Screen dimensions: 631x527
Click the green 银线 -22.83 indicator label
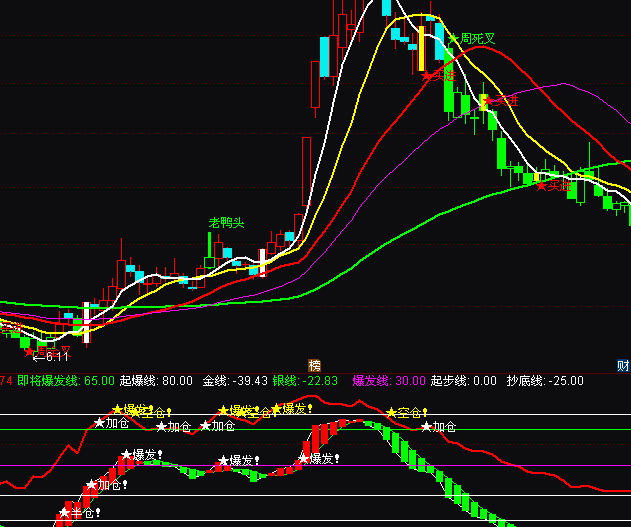[306, 381]
